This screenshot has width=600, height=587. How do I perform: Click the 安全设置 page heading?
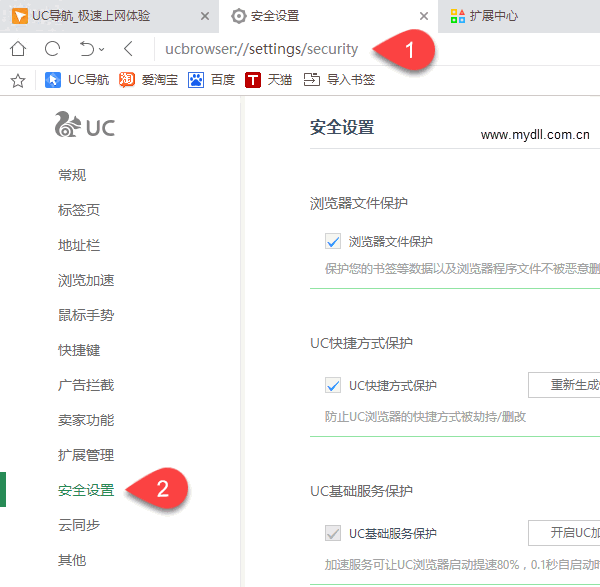click(342, 127)
